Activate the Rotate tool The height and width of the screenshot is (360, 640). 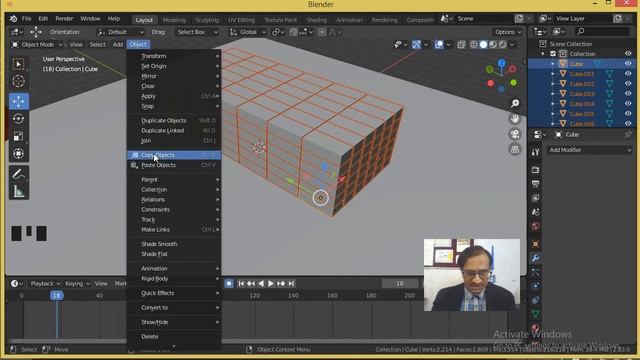pos(18,118)
